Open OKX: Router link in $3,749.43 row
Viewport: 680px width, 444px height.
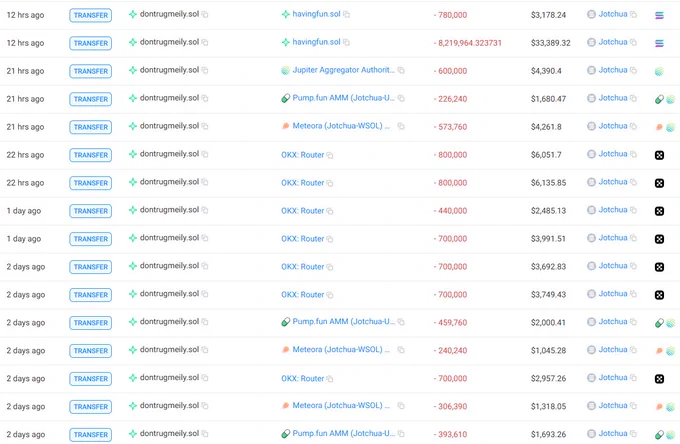[303, 295]
